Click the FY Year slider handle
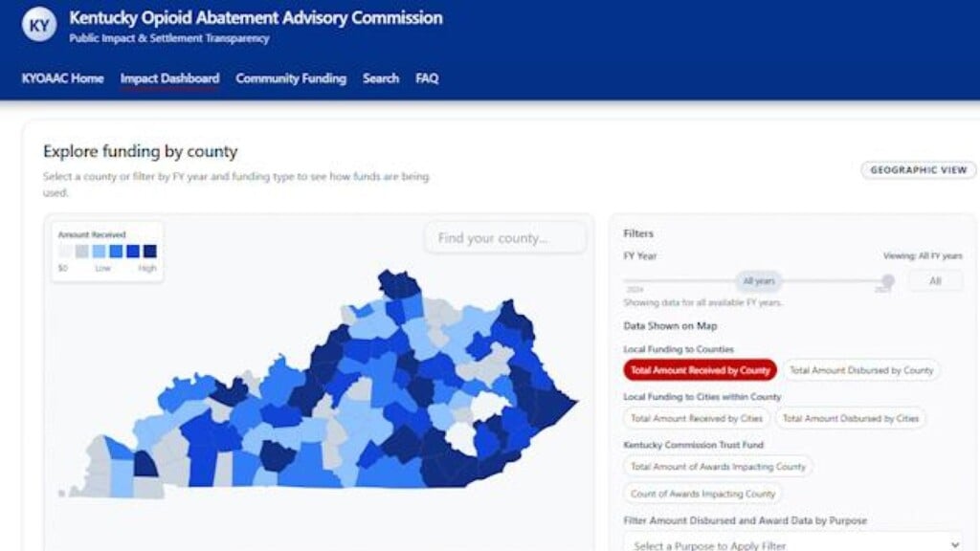The height and width of the screenshot is (551, 980). [888, 280]
